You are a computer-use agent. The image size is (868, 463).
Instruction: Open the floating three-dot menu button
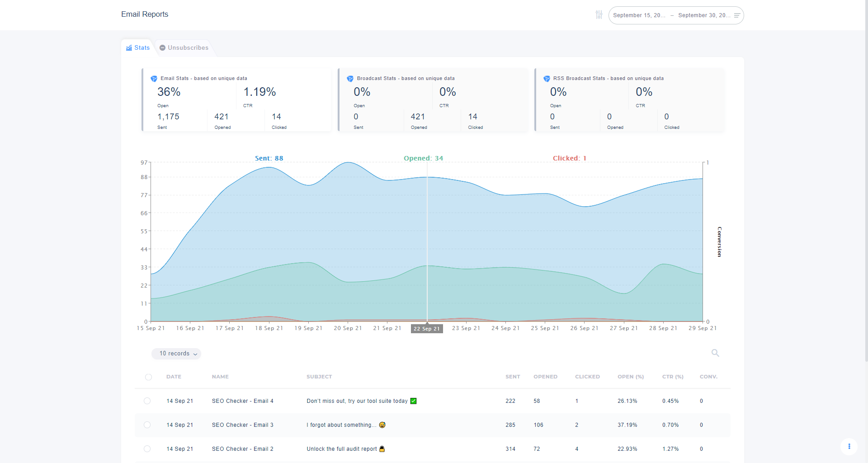(x=849, y=446)
